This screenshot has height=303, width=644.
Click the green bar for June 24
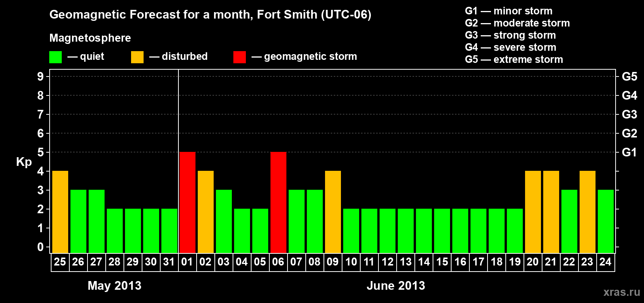606,221
